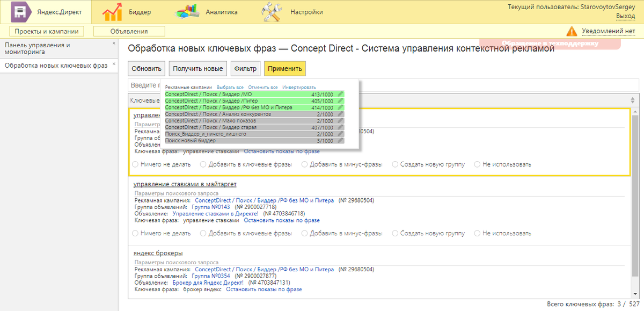Click Отменить все in the campaign popup
644x311 pixels.
click(263, 87)
